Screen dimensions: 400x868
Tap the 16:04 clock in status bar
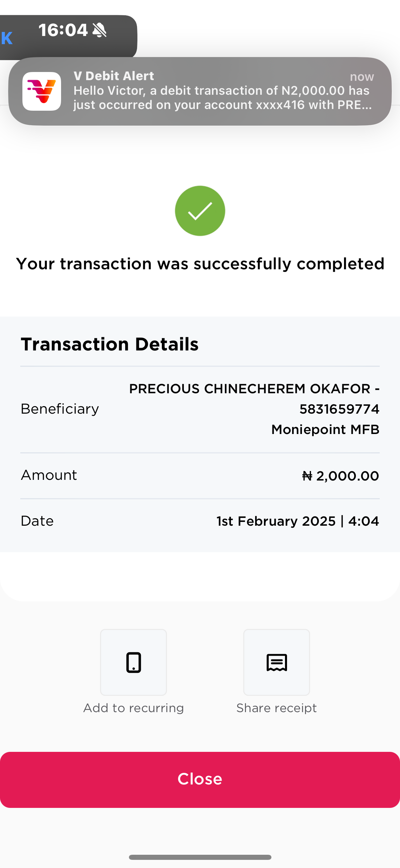pos(63,30)
